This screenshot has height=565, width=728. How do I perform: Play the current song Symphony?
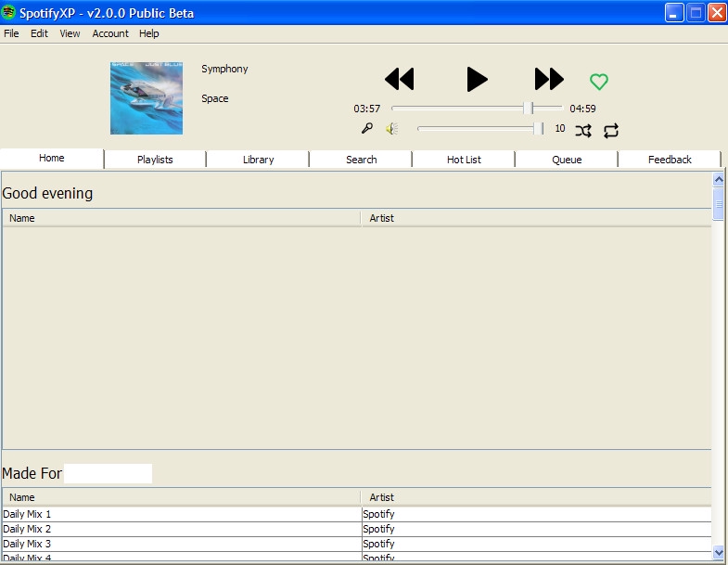[477, 79]
